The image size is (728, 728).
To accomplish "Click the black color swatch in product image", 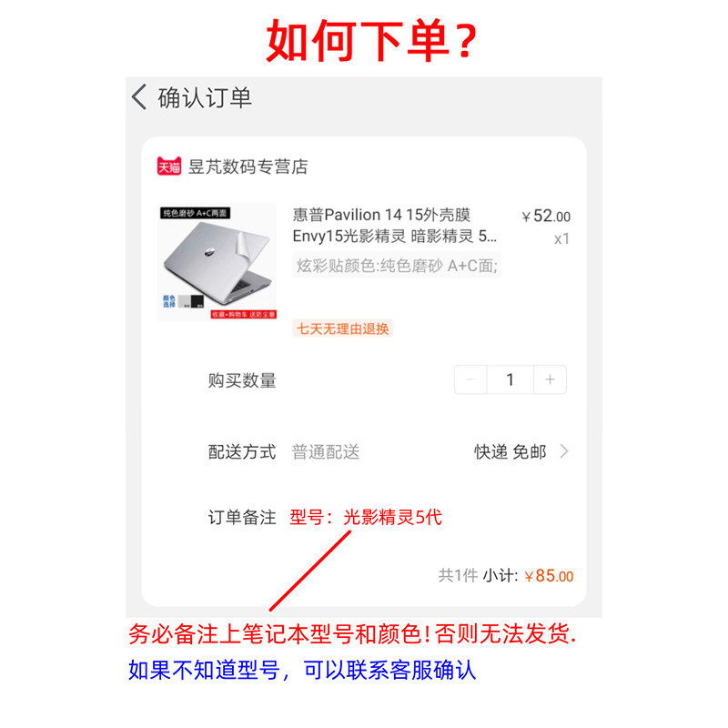I will [197, 301].
